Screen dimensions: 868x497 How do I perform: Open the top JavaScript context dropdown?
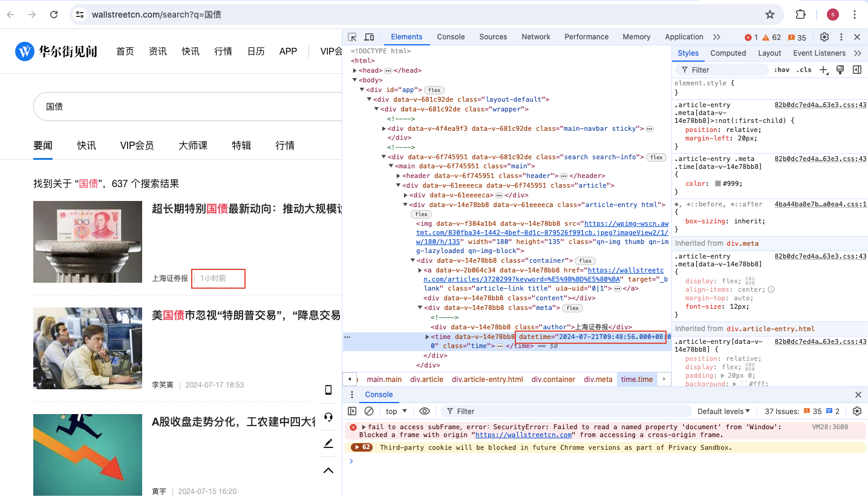coord(396,411)
